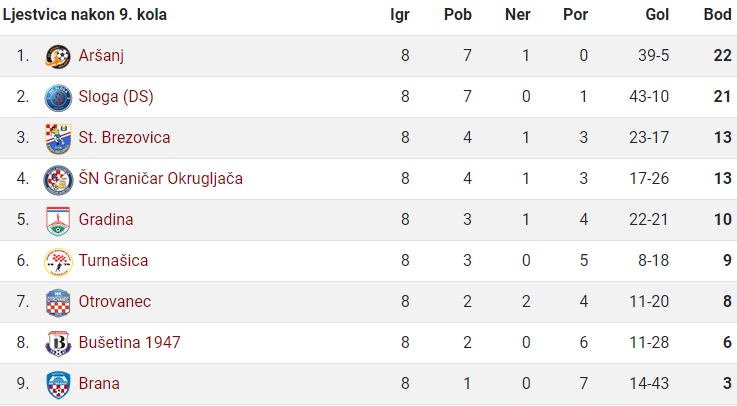Click the Gol column header

tap(657, 15)
